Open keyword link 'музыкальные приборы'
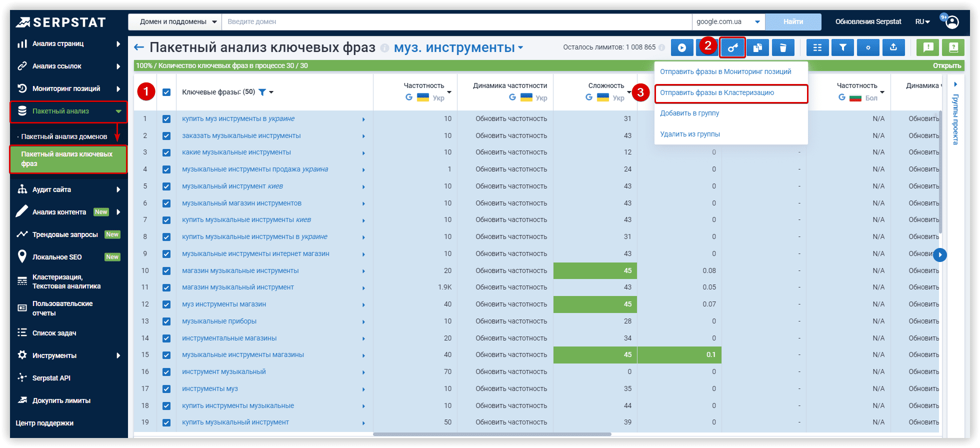Screen dimensions: 980x448 coord(219,321)
